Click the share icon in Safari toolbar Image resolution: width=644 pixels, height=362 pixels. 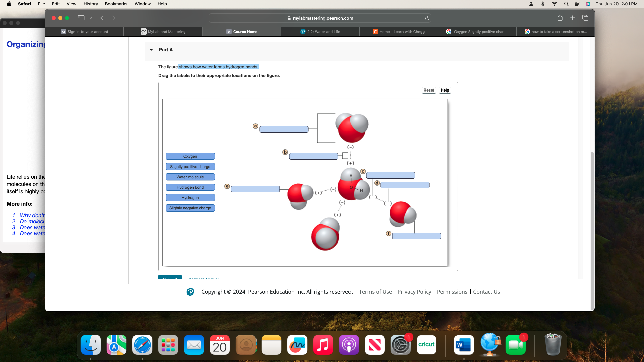coord(560,18)
